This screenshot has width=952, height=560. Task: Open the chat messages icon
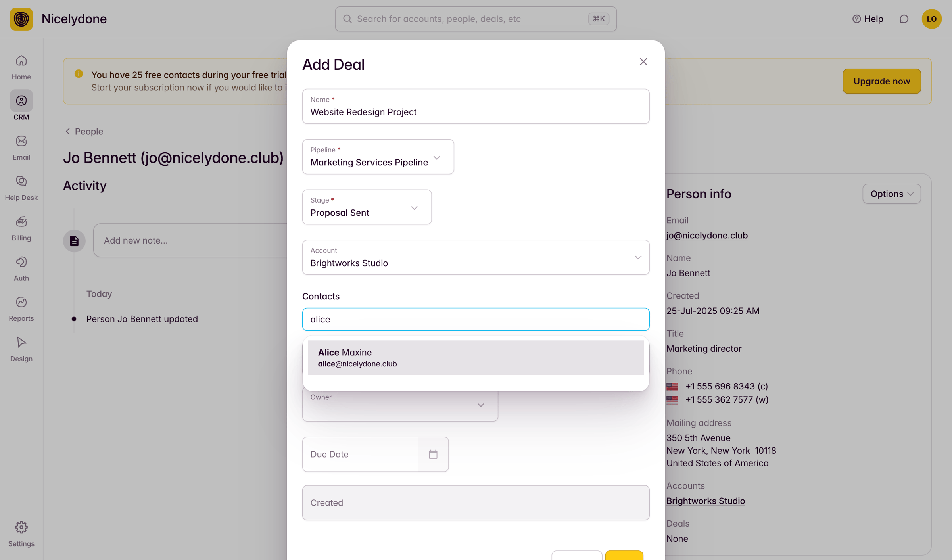pos(904,19)
